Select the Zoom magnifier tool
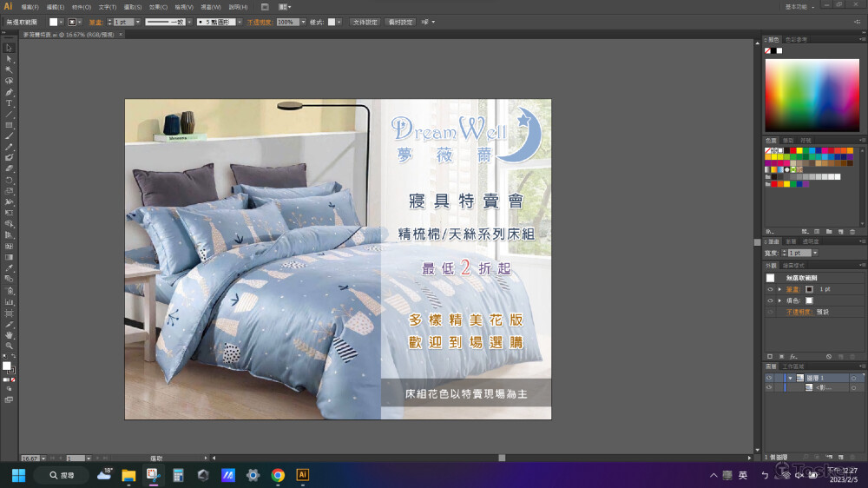This screenshot has width=868, height=488. pyautogui.click(x=9, y=346)
